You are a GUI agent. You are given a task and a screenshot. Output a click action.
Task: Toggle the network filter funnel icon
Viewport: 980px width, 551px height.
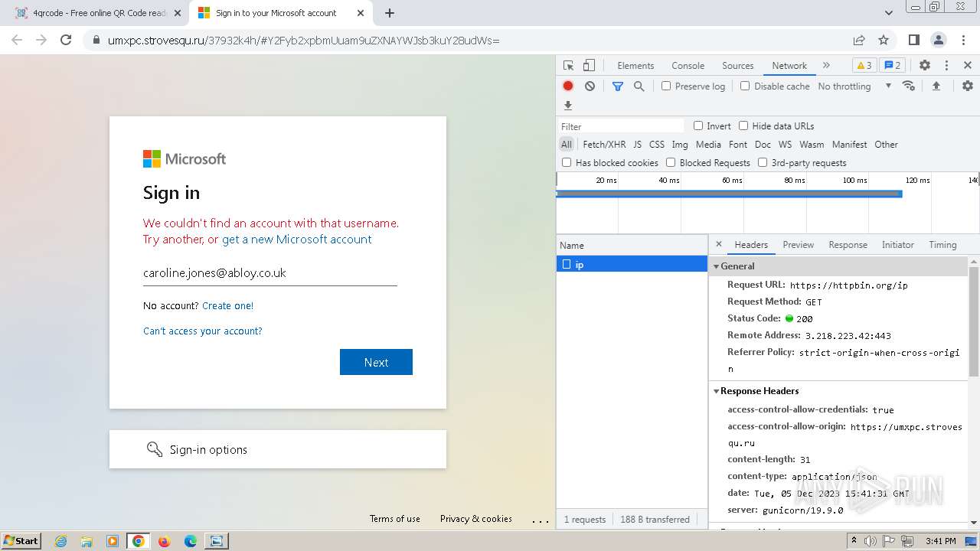click(x=618, y=86)
